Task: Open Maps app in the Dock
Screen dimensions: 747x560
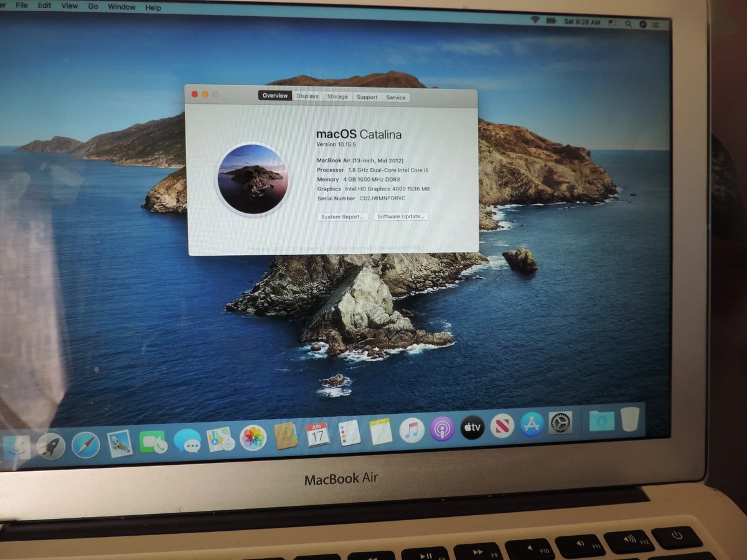Action: 220,439
